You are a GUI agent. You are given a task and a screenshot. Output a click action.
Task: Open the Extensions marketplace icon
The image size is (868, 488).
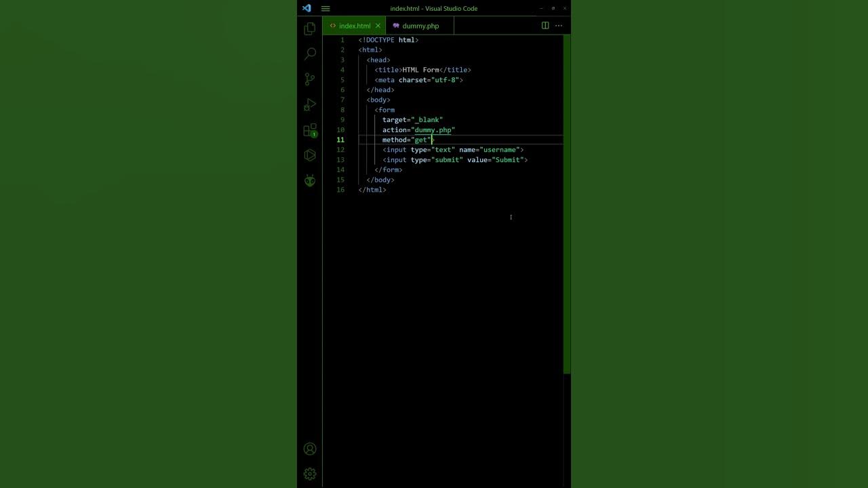[310, 129]
